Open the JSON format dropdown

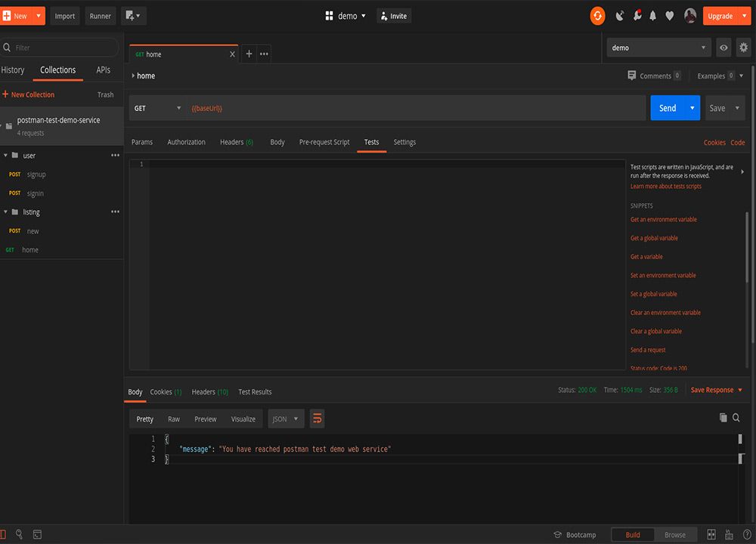[x=286, y=419]
